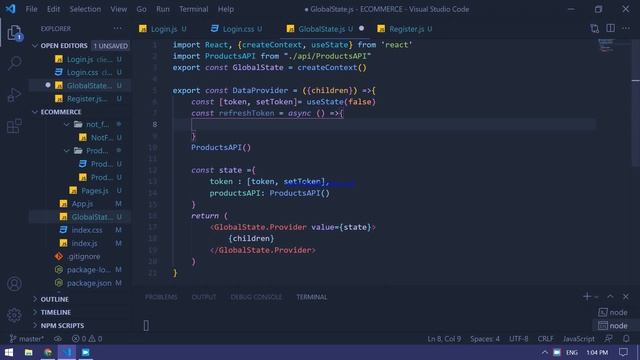The width and height of the screenshot is (640, 360).
Task: Change language mode JavaScript
Action: 579,339
